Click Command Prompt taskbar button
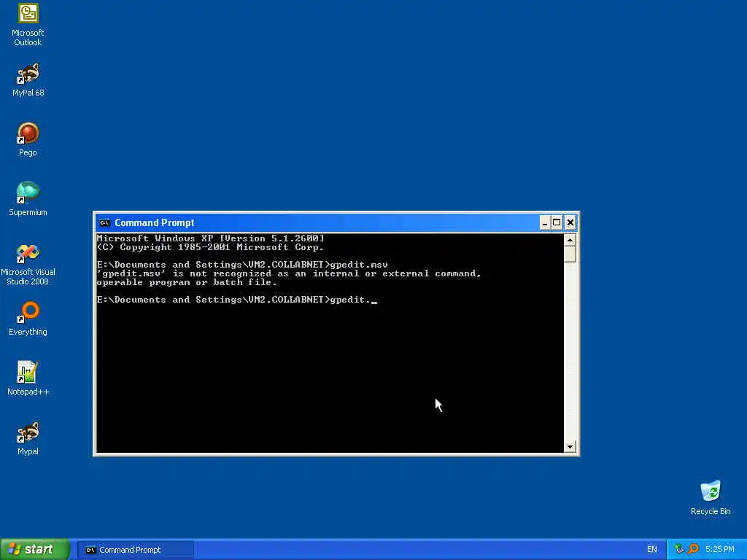The width and height of the screenshot is (747, 560). 136,550
